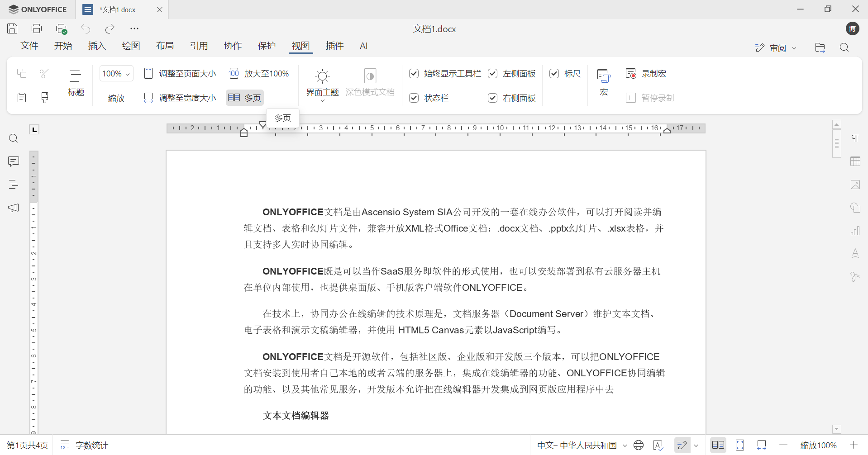Open the image settings panel
This screenshot has height=455, width=868.
pyautogui.click(x=855, y=185)
